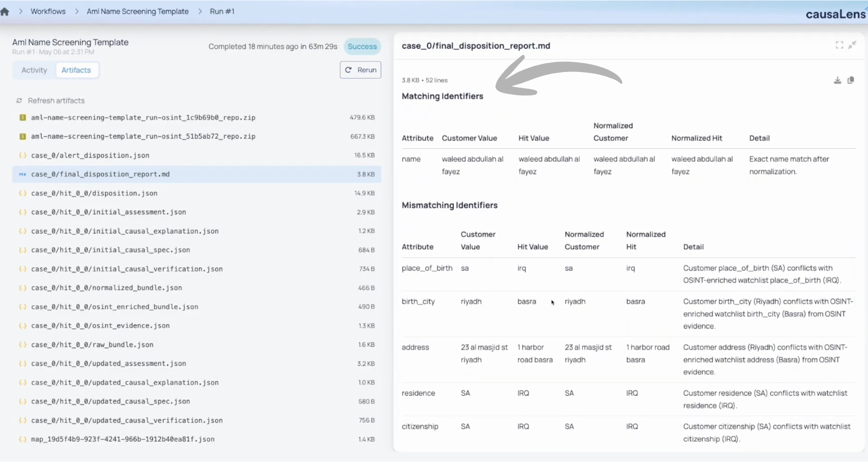Go to the home icon in breadcrumb

click(5, 12)
